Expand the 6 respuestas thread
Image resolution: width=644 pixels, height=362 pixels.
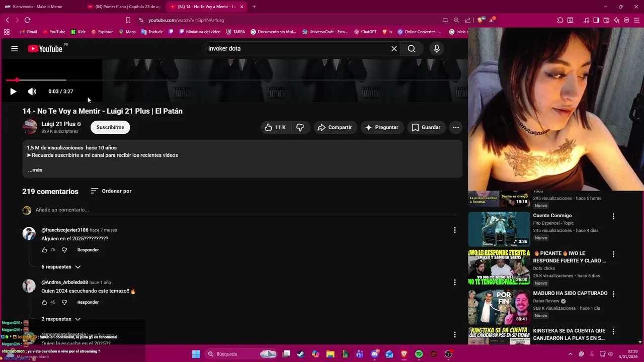[61, 267]
